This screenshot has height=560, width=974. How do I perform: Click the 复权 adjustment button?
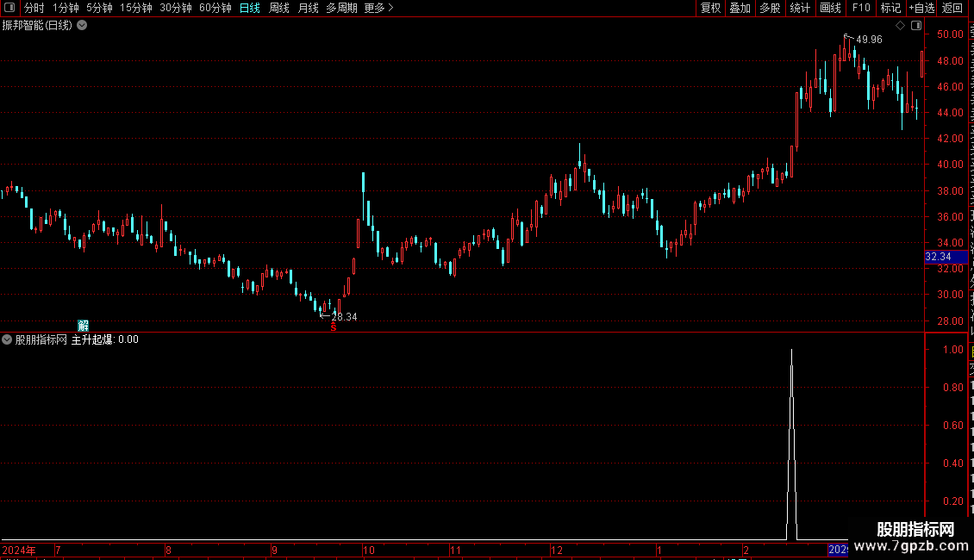[x=710, y=8]
